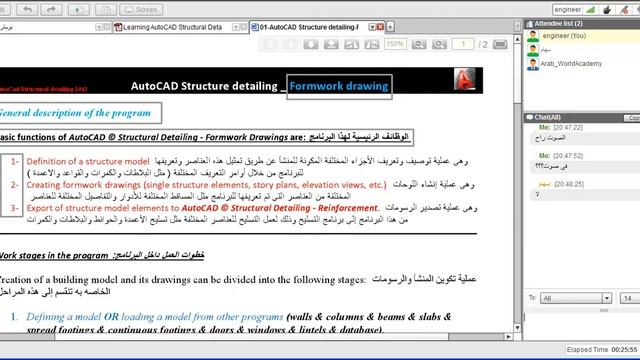Click the Formwork drawing title box

tap(339, 86)
